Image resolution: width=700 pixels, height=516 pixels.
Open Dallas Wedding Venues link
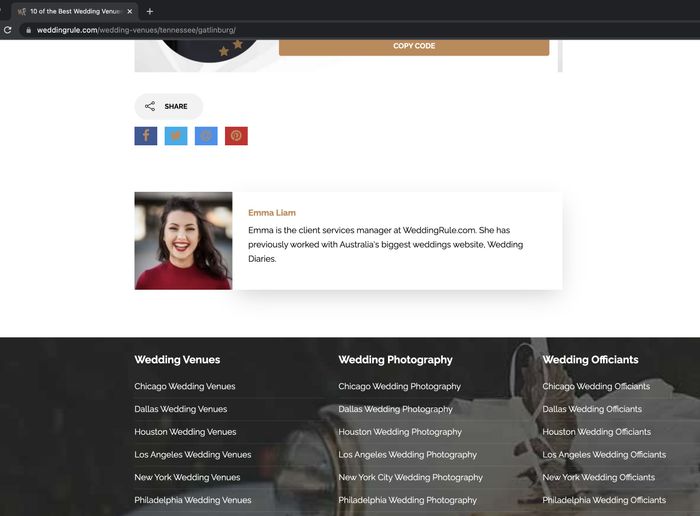pyautogui.click(x=180, y=409)
